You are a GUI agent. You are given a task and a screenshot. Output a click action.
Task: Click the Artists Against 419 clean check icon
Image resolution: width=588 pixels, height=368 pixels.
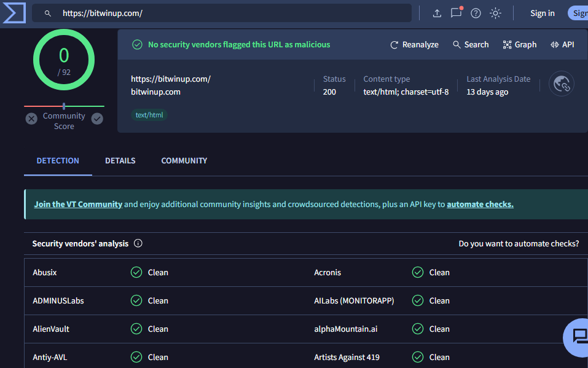pos(418,357)
